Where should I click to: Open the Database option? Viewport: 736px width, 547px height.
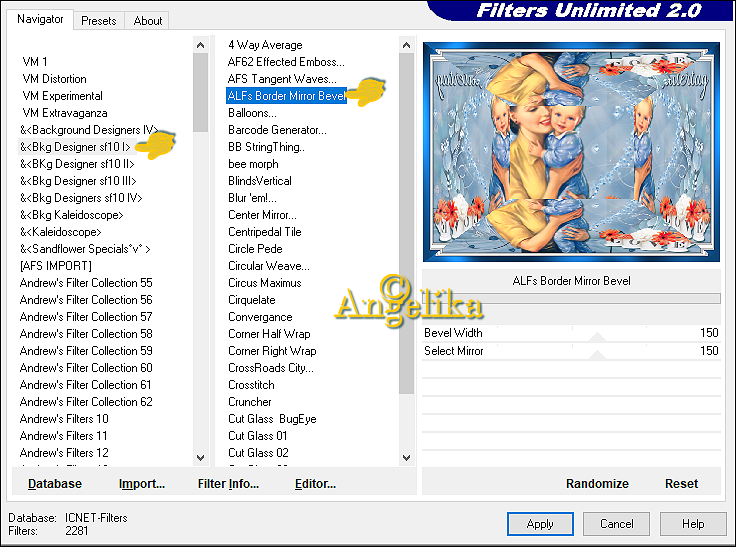55,484
